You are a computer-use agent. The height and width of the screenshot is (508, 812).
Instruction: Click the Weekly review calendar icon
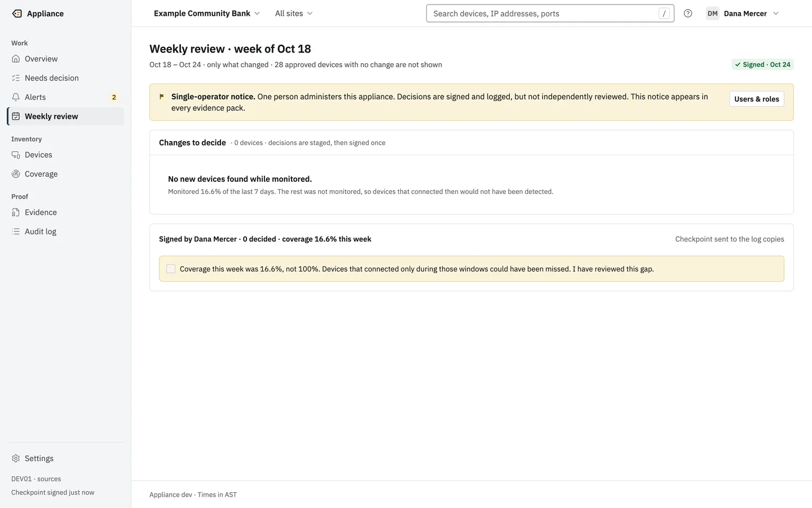(16, 116)
